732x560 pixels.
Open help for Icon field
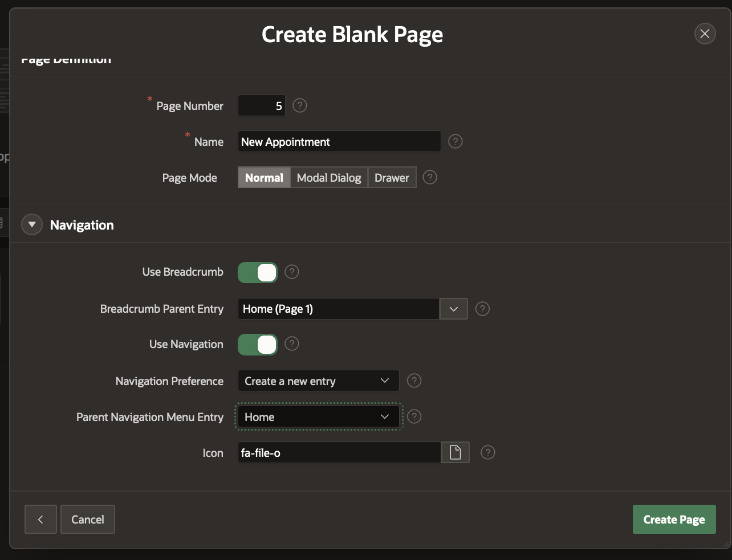pyautogui.click(x=487, y=452)
